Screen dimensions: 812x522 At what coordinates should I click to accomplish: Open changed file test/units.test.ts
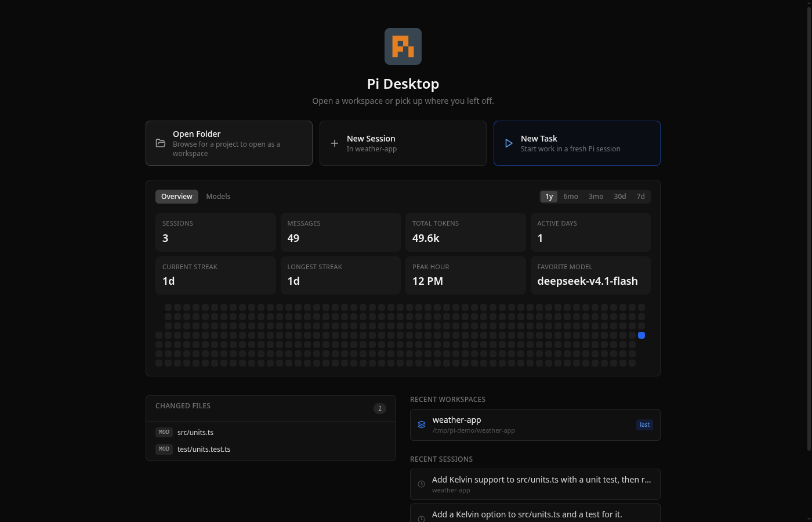coord(271,449)
